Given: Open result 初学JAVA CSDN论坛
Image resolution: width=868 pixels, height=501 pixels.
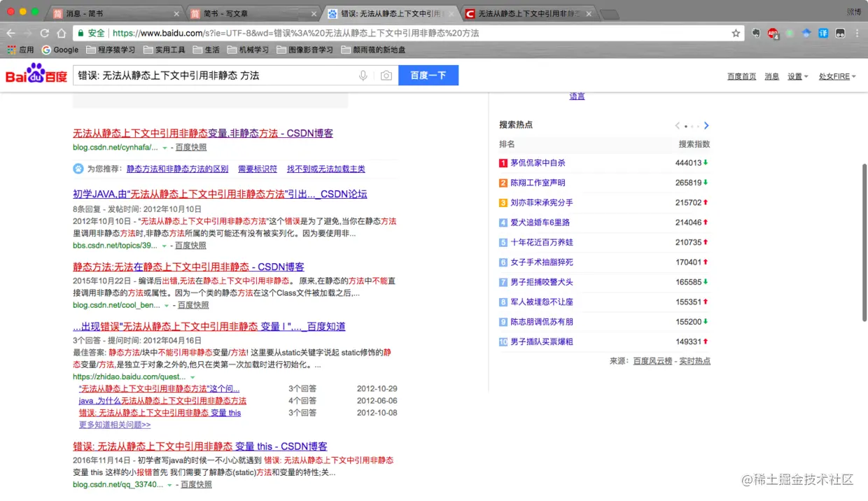Looking at the screenshot, I should tap(220, 194).
